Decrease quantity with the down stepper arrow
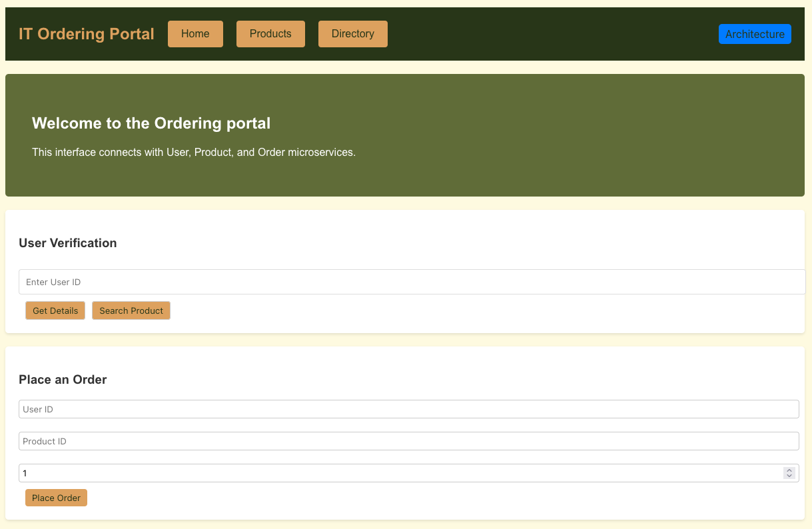 point(789,476)
